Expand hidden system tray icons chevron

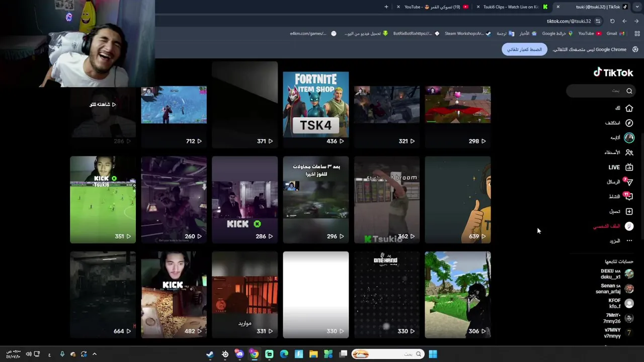point(94,354)
